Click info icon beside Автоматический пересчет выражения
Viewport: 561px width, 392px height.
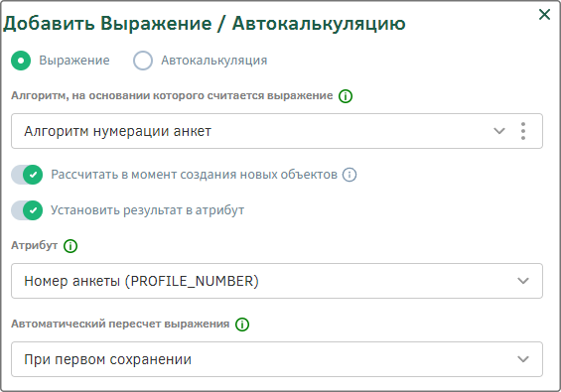242,325
